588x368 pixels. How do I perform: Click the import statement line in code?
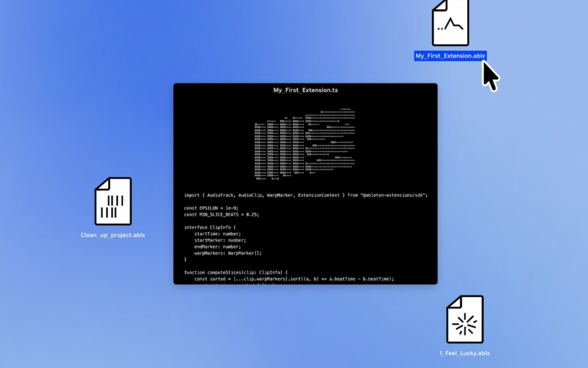(305, 195)
